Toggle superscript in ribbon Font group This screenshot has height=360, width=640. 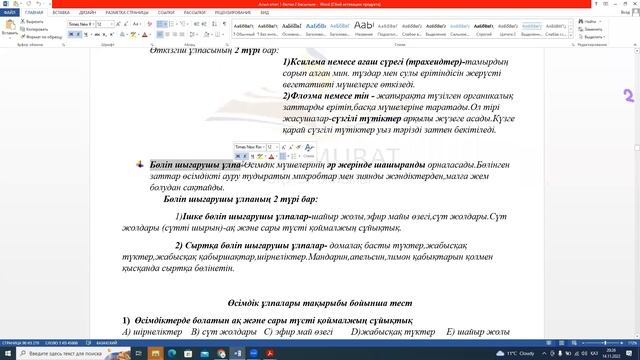[x=111, y=34]
